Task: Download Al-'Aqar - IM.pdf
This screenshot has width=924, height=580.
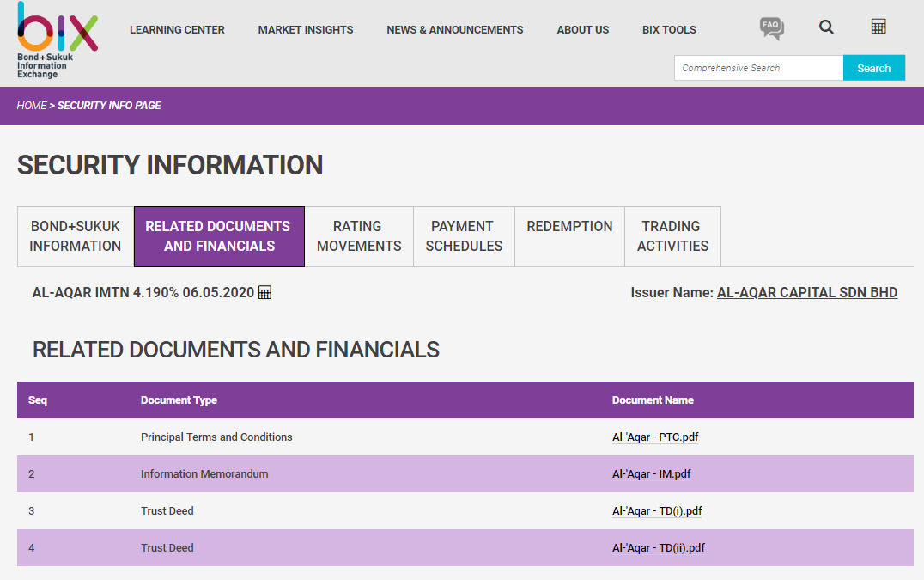Action: click(651, 474)
